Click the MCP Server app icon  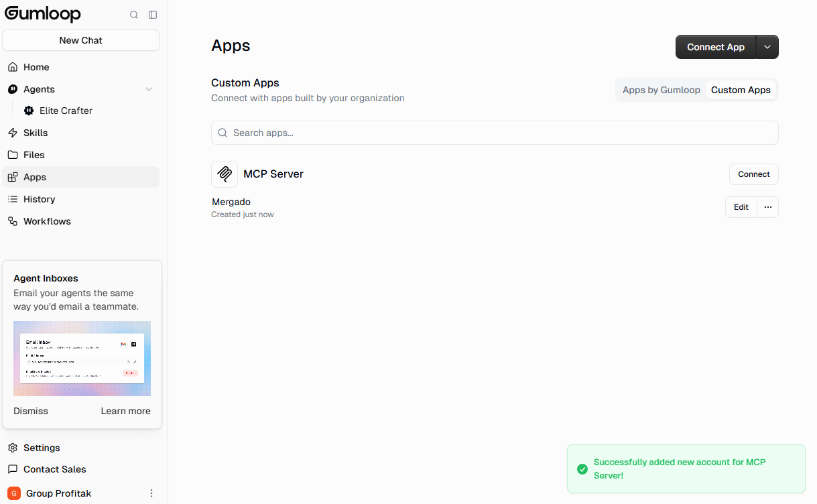click(x=225, y=174)
